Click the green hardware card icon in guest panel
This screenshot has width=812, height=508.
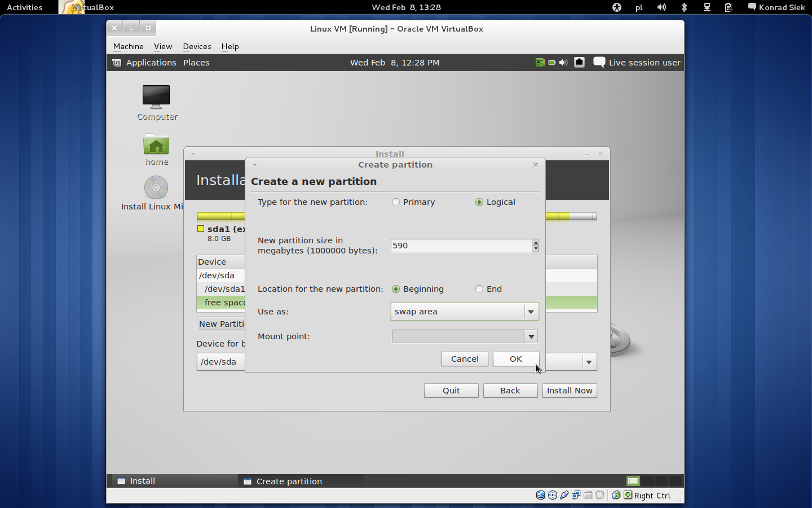click(540, 63)
